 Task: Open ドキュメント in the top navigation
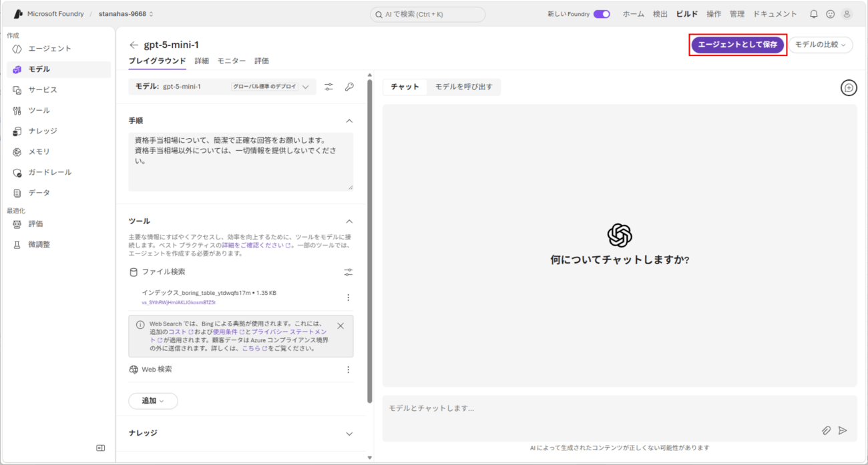click(x=775, y=14)
